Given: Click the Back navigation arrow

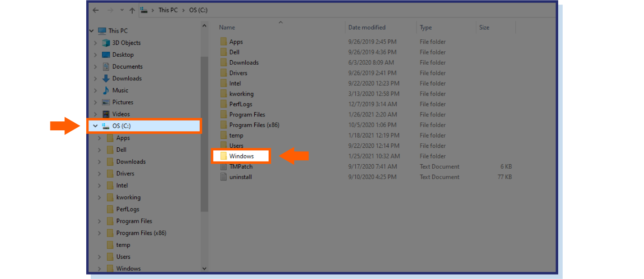Looking at the screenshot, I should [96, 10].
